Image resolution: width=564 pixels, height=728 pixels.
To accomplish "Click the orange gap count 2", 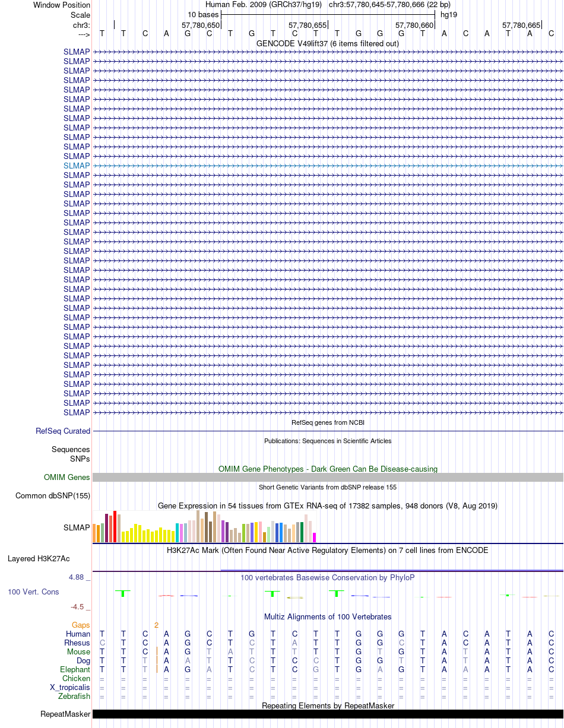I will coord(156,625).
